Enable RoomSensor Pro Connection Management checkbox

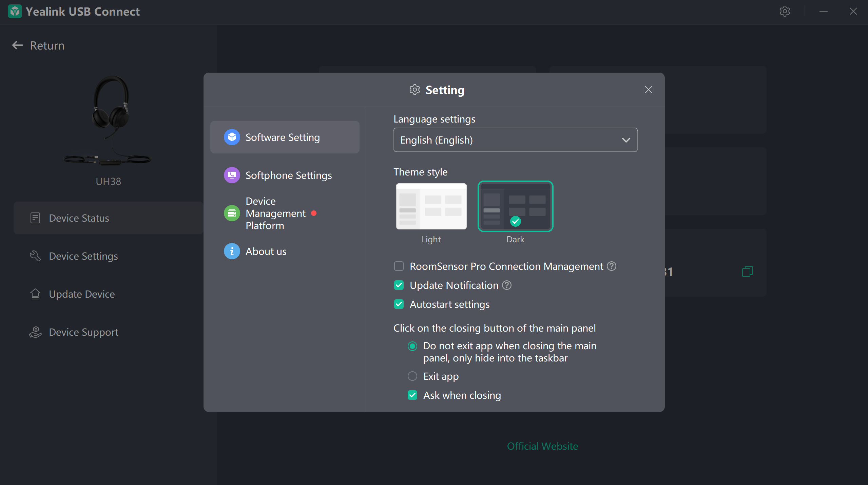tap(399, 266)
